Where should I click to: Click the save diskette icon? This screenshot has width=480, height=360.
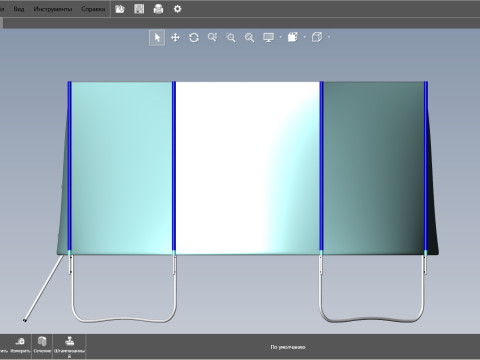[139, 9]
